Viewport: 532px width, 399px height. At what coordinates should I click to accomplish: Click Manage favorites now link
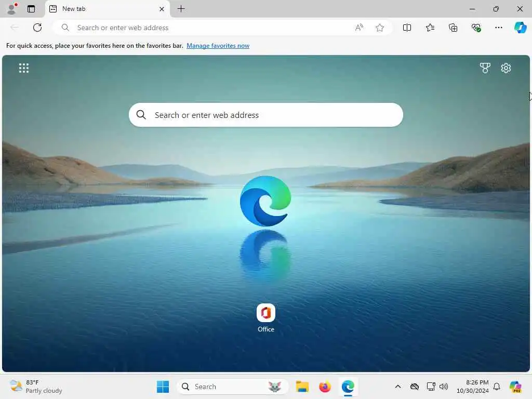(218, 46)
